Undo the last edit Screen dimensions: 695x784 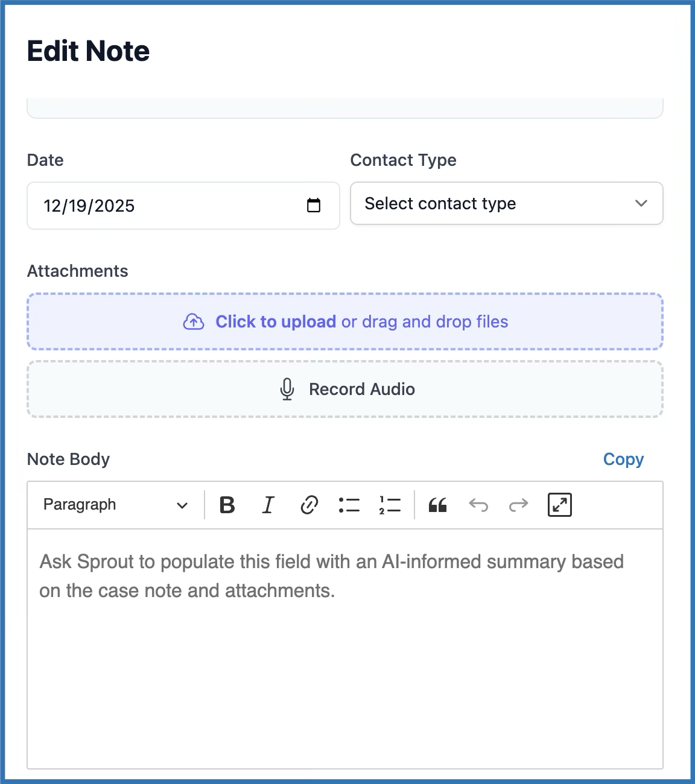pos(478,505)
